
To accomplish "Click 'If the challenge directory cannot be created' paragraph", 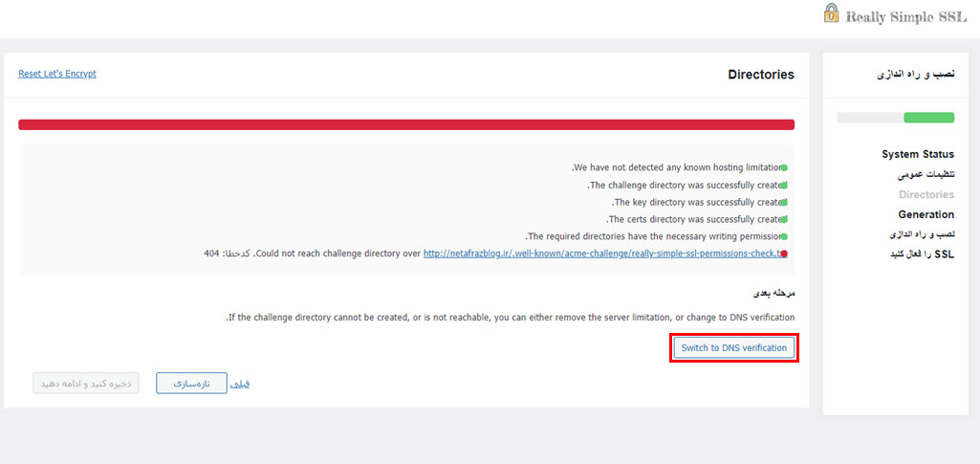I will click(510, 318).
